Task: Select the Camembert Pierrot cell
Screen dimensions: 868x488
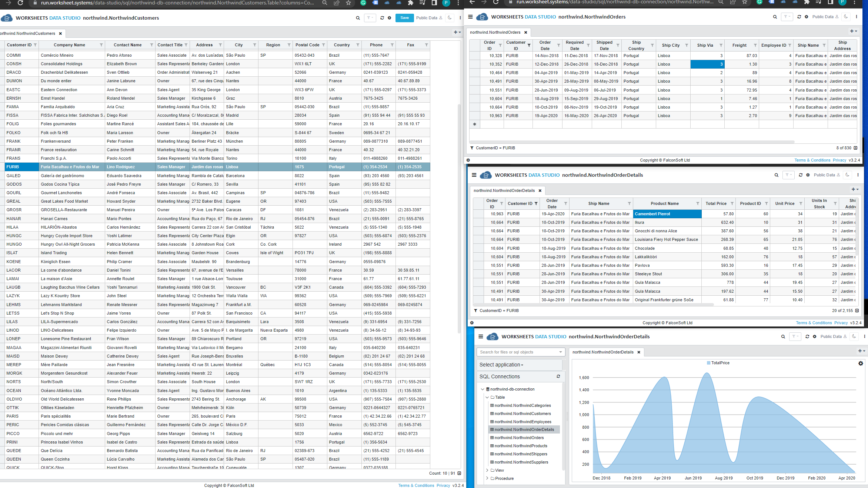Action: [x=667, y=214]
